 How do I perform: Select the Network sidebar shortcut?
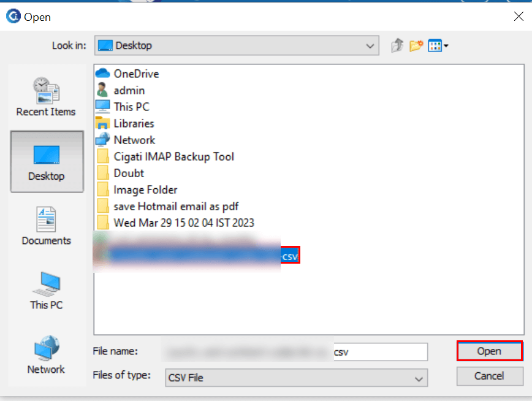click(46, 355)
